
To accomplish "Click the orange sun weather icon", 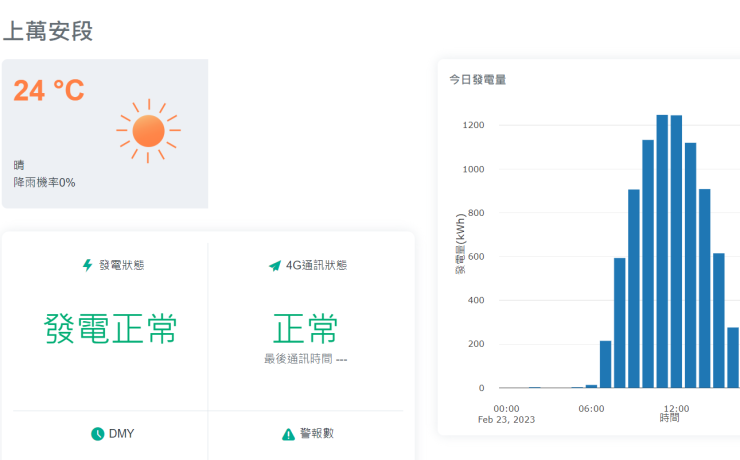I will pyautogui.click(x=149, y=131).
